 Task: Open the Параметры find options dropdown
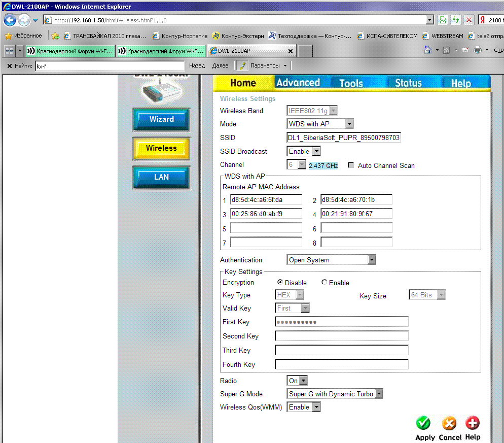click(x=268, y=65)
